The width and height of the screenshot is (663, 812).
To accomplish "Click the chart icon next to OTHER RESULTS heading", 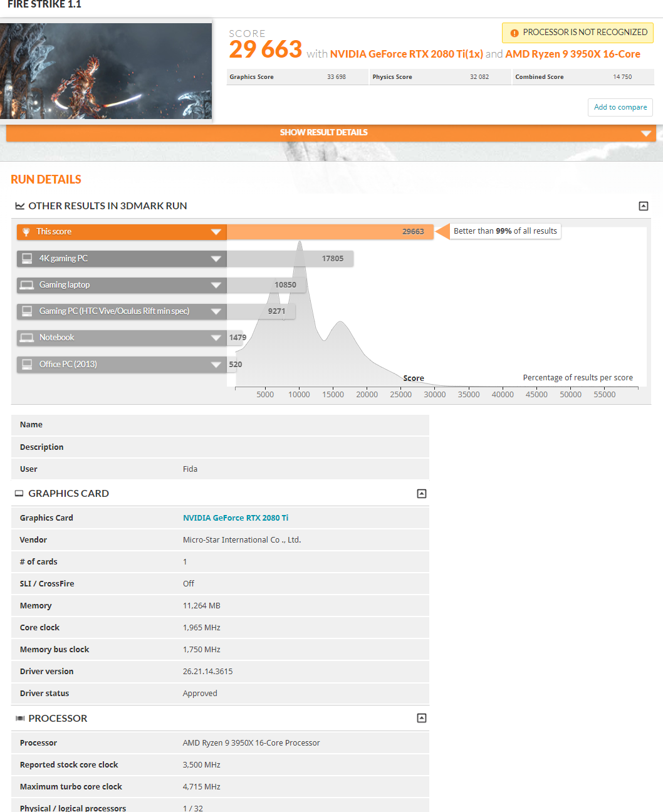I will (19, 206).
